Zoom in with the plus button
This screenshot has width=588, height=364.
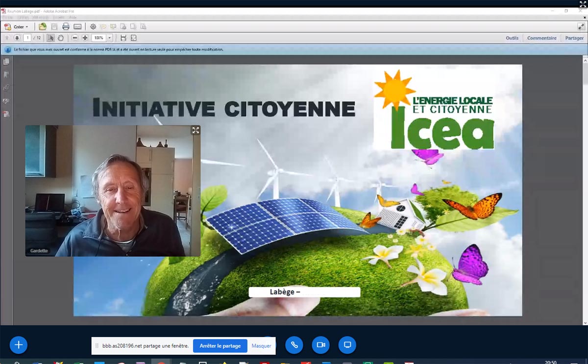tap(85, 38)
